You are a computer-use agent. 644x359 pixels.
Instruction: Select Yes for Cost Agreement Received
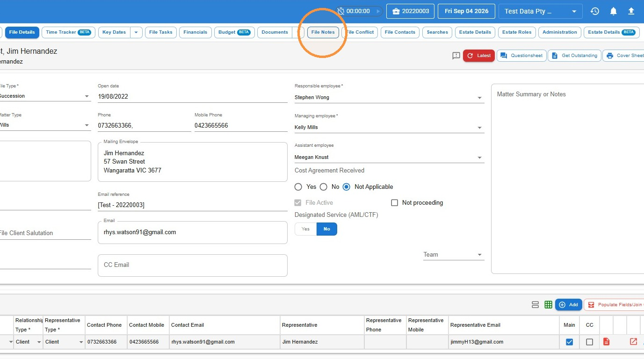tap(298, 187)
